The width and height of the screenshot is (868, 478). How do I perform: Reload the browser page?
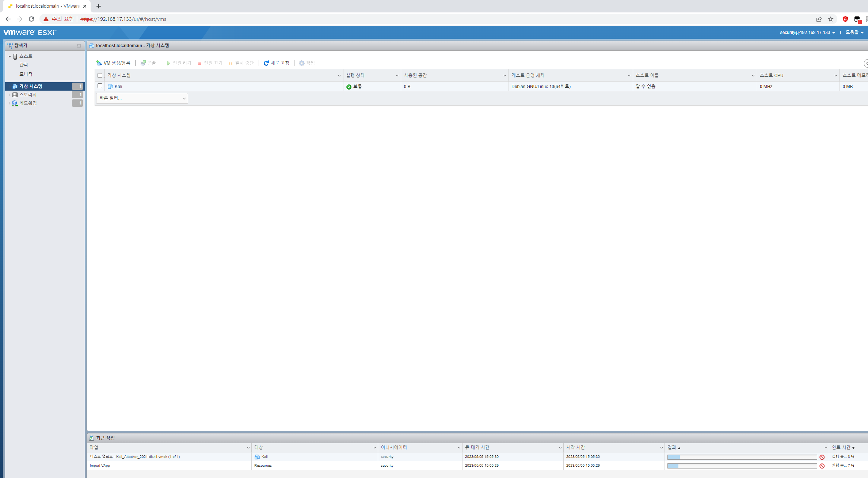tap(31, 19)
